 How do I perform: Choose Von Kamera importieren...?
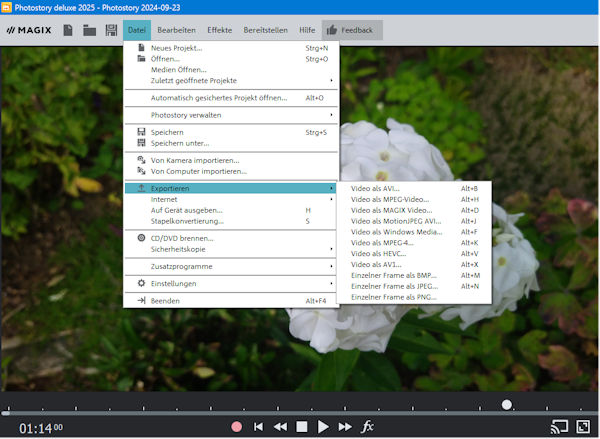tap(231, 160)
